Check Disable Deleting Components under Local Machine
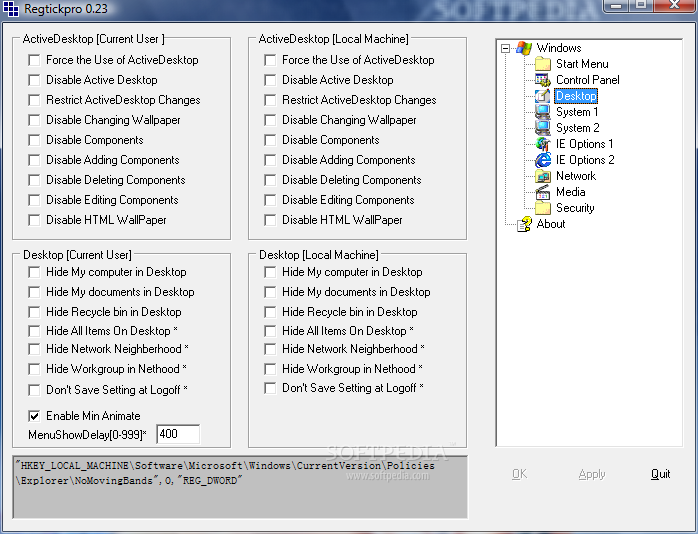This screenshot has height=534, width=698. [270, 180]
